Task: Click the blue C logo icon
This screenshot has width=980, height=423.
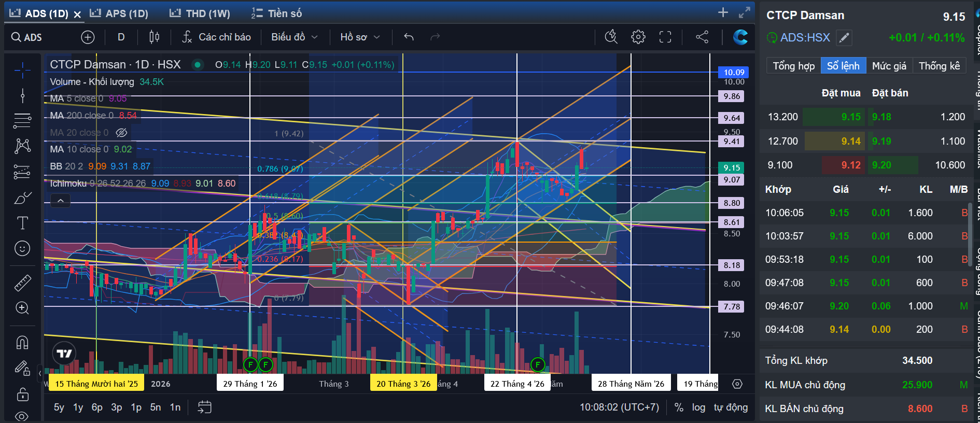Action: pyautogui.click(x=740, y=37)
